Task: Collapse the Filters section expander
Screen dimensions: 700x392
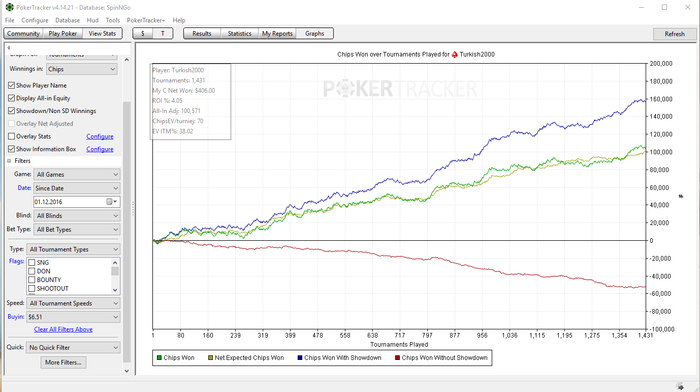Action: [x=9, y=161]
